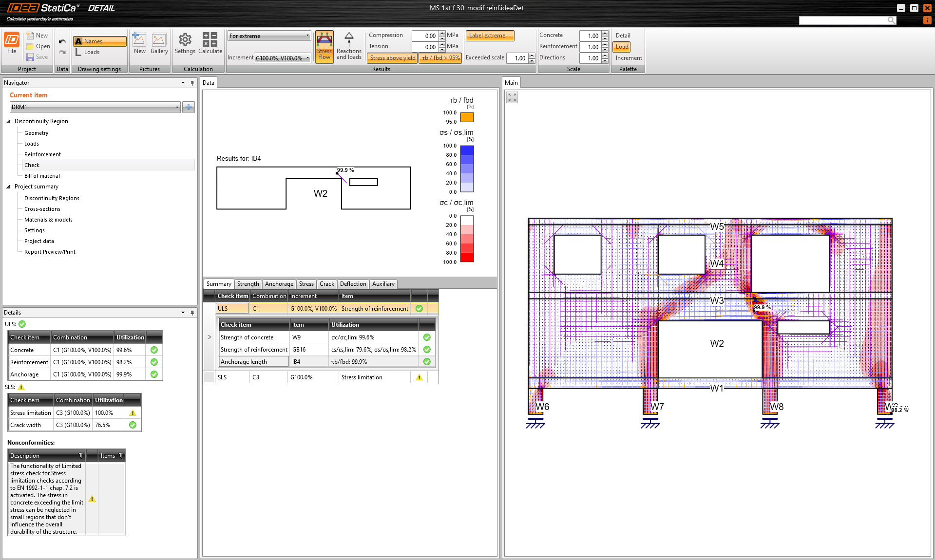
Task: Open the Increment dropdown
Action: click(283, 58)
